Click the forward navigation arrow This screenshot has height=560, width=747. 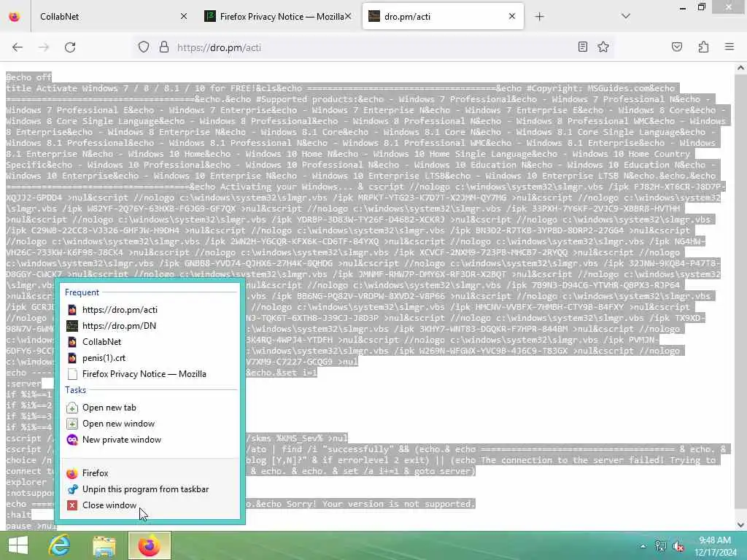(x=44, y=47)
